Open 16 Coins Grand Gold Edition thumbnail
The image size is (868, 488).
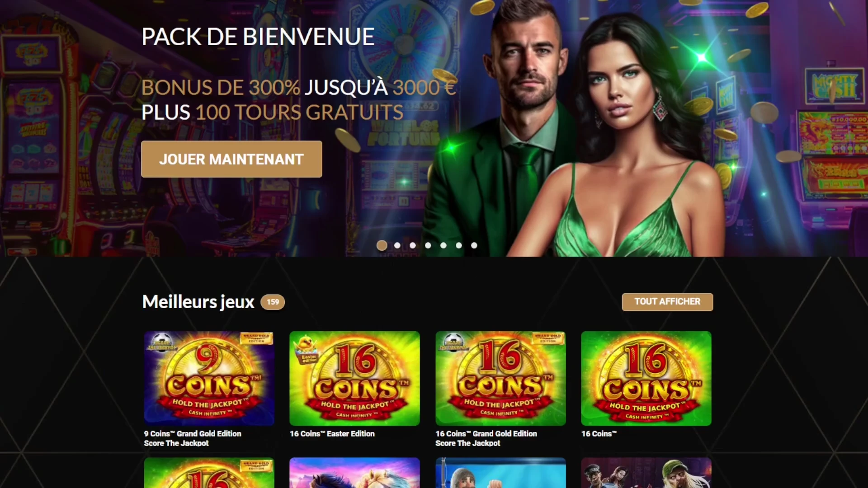pos(500,378)
